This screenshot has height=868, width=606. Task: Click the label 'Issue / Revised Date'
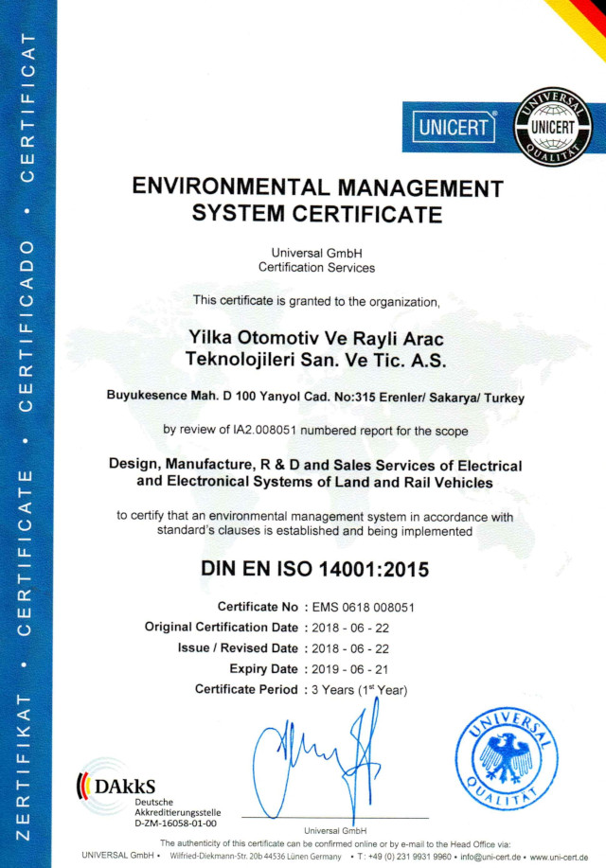tap(238, 648)
